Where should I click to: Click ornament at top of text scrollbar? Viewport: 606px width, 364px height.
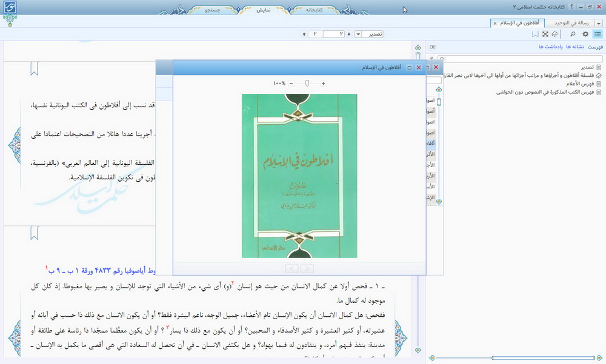[x=418, y=47]
